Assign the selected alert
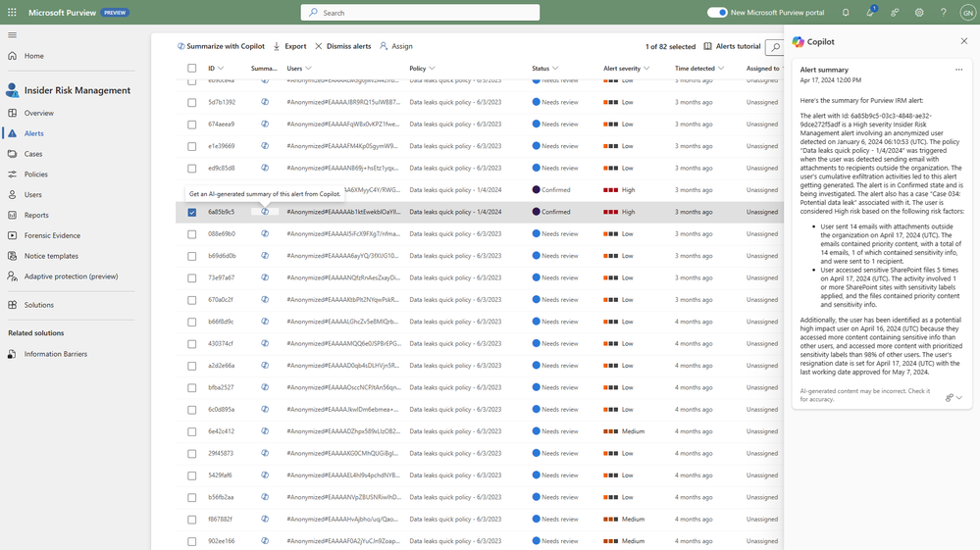Screen dimensions: 980x550 (x=396, y=46)
